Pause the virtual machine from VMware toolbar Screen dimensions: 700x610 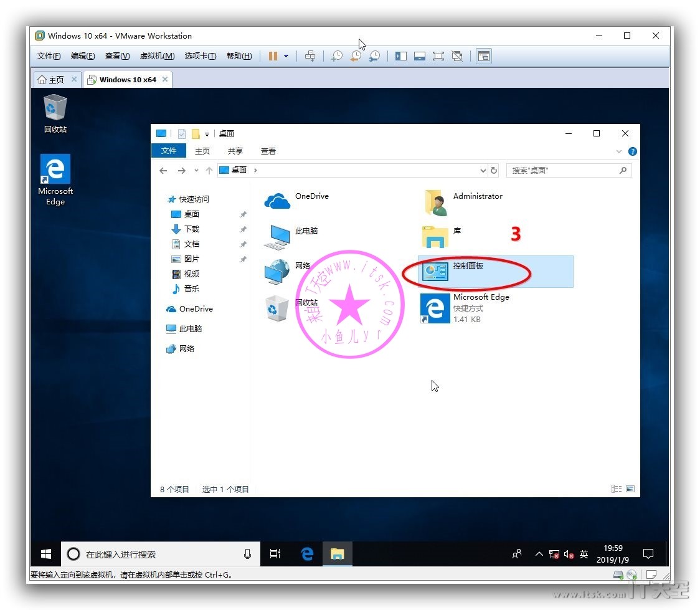(x=273, y=56)
